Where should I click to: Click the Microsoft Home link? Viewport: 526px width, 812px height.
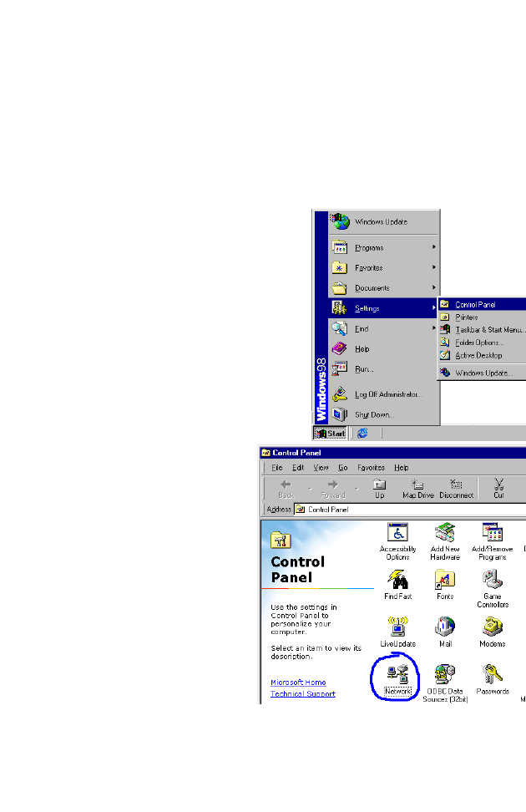[x=298, y=682]
